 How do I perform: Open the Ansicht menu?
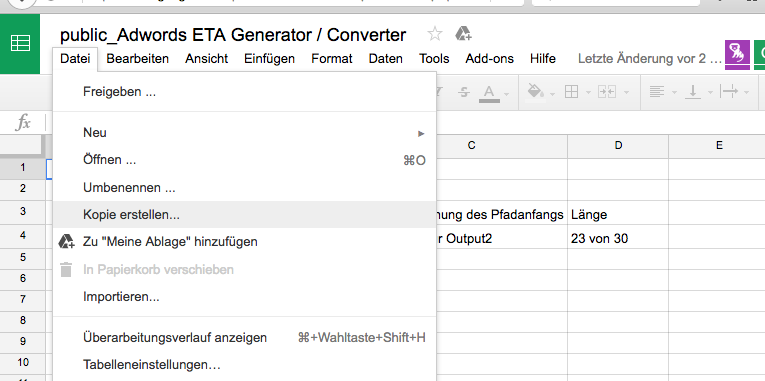coord(206,59)
